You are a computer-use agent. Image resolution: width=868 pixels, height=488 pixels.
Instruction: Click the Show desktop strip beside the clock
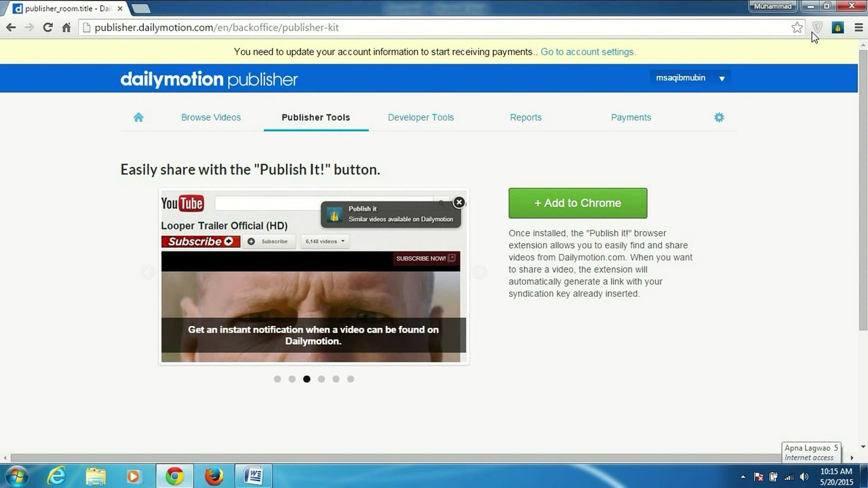point(863,476)
